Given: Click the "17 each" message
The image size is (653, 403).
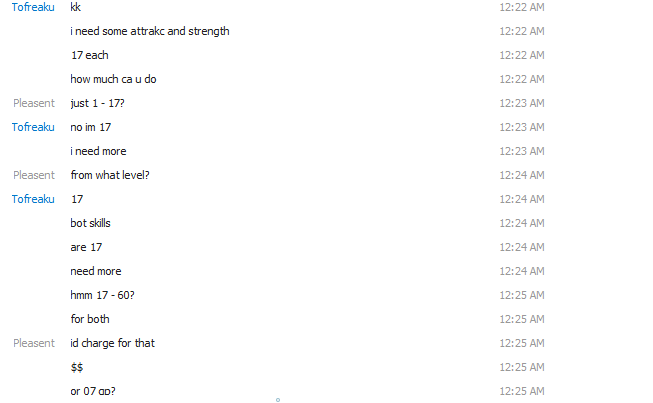Looking at the screenshot, I should pos(90,55).
